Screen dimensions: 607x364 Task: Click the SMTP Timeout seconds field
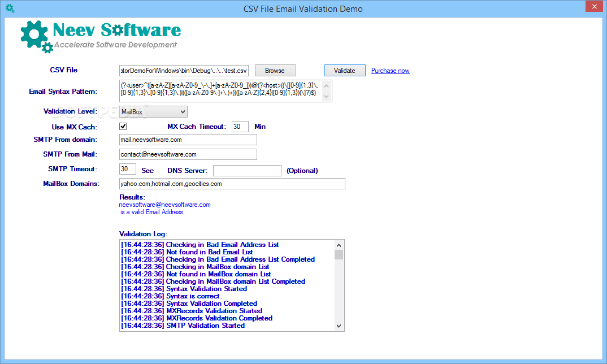[127, 169]
